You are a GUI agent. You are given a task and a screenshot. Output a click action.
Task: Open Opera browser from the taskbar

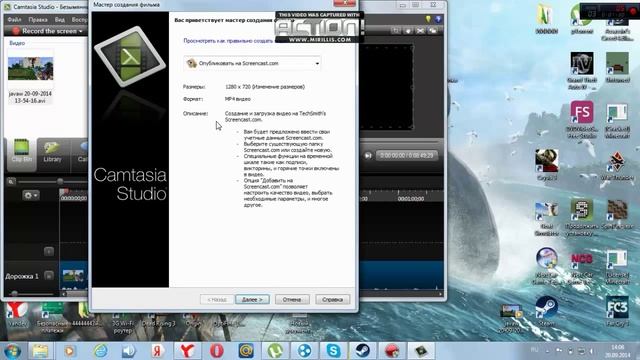tap(217, 351)
